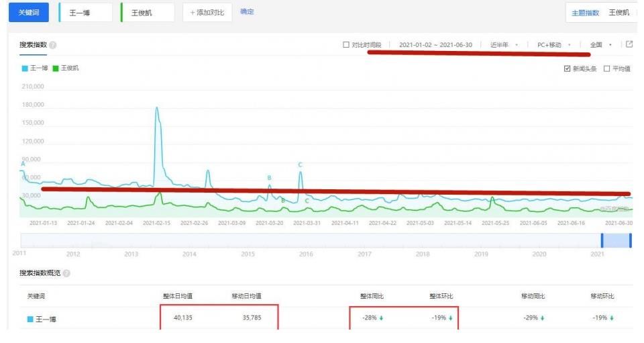This screenshot has height=343, width=644.
Task: Click the 确定 link
Action: (x=247, y=12)
